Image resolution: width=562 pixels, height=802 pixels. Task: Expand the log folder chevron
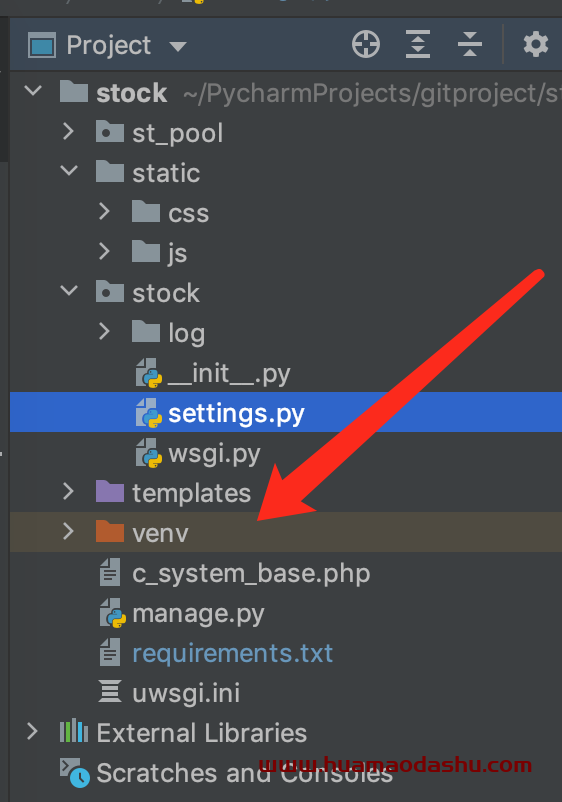pos(104,331)
